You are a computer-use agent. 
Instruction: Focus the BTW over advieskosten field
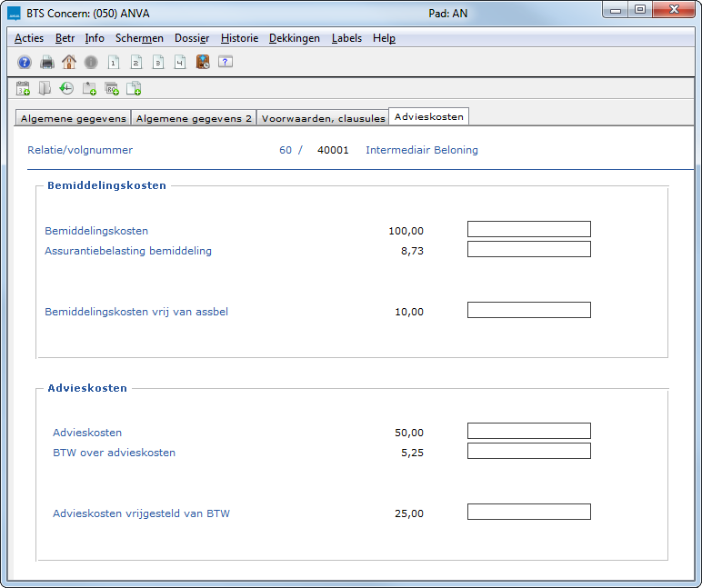[528, 451]
